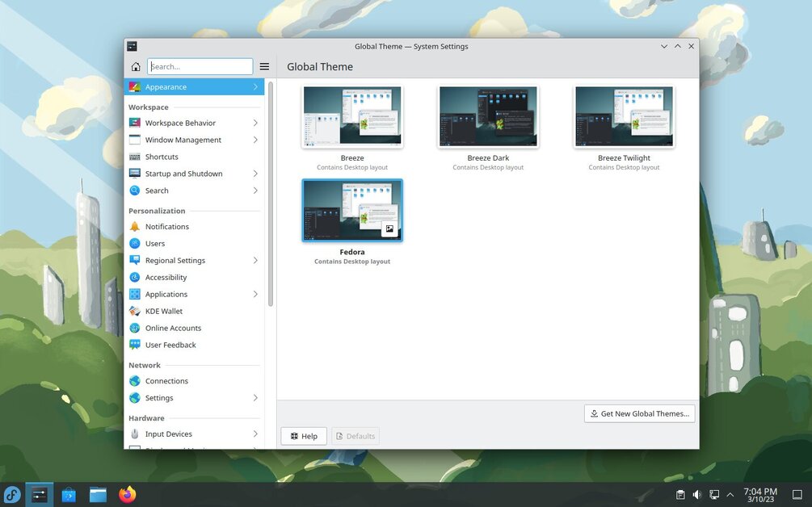Viewport: 812px width, 507px height.
Task: Open User Feedback settings entry
Action: (194, 345)
